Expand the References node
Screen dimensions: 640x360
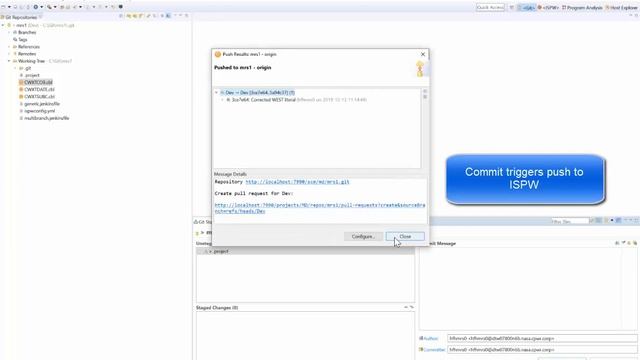click(x=9, y=47)
